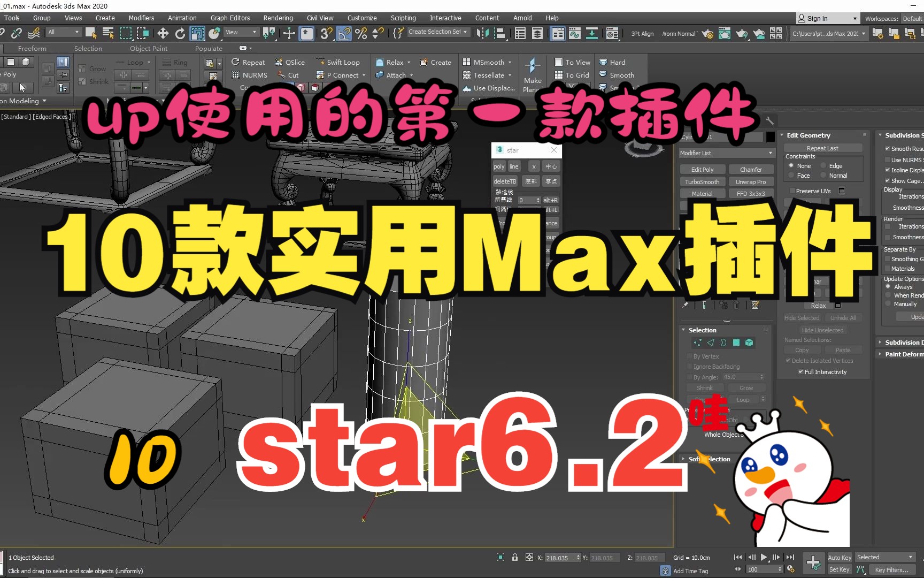Click the star panel deleteTB button
The height and width of the screenshot is (578, 924).
[505, 181]
